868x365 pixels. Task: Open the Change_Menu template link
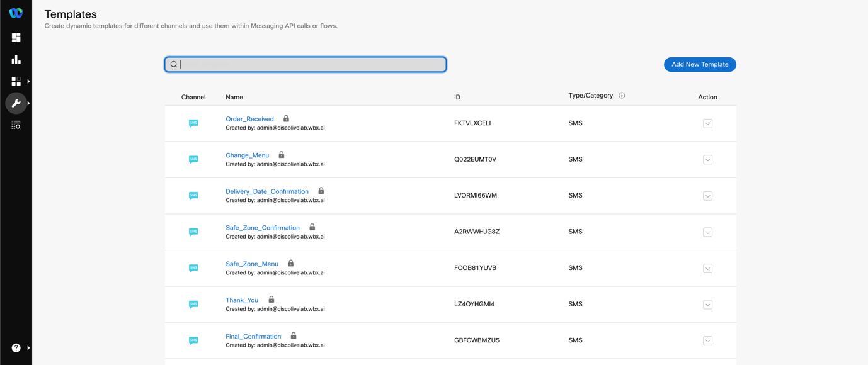[247, 155]
